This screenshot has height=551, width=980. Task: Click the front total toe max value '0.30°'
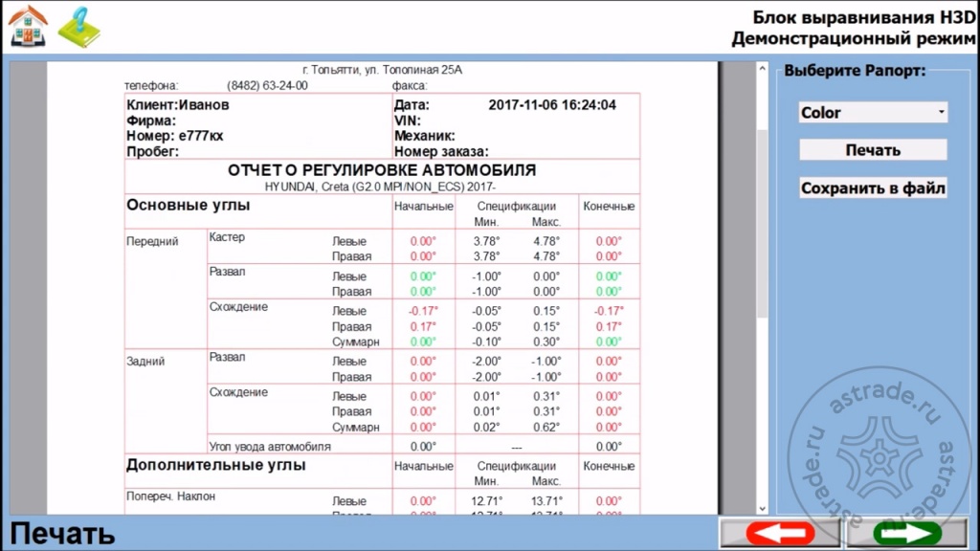pyautogui.click(x=546, y=342)
